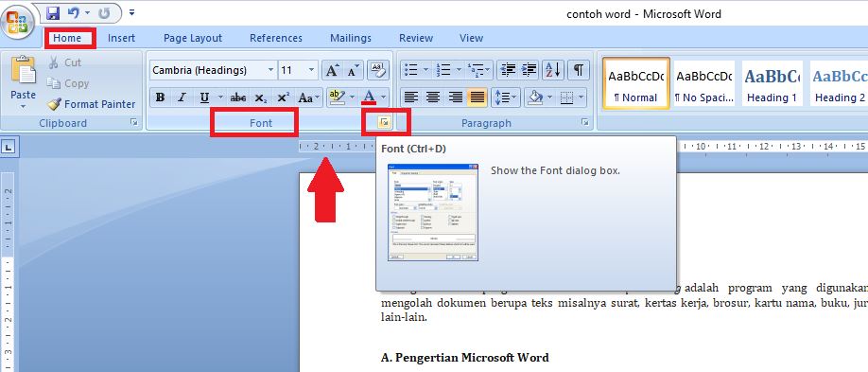The image size is (868, 372).
Task: Clear all formatting
Action: coord(378,70)
